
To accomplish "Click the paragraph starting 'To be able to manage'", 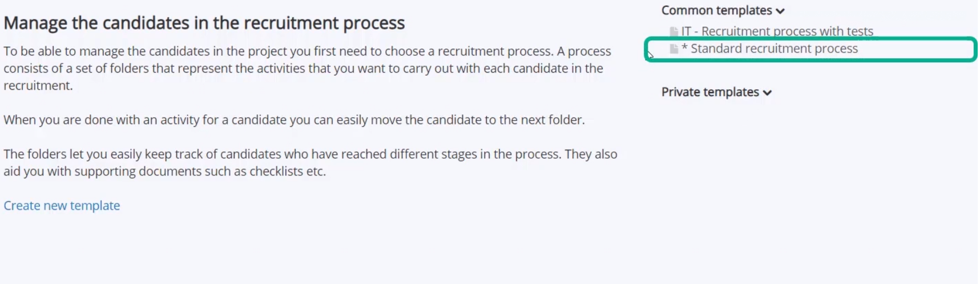I will click(307, 68).
